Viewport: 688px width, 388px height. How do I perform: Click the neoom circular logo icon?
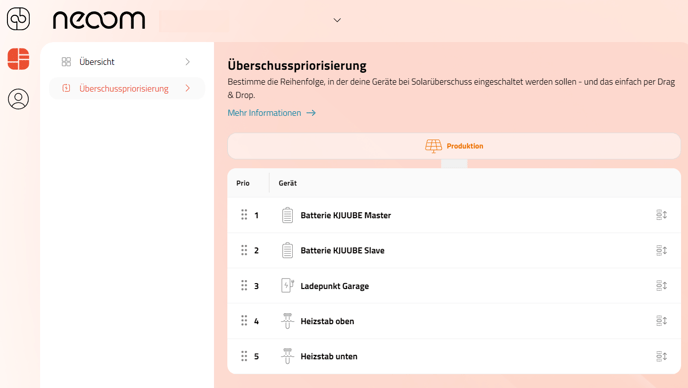pos(18,19)
